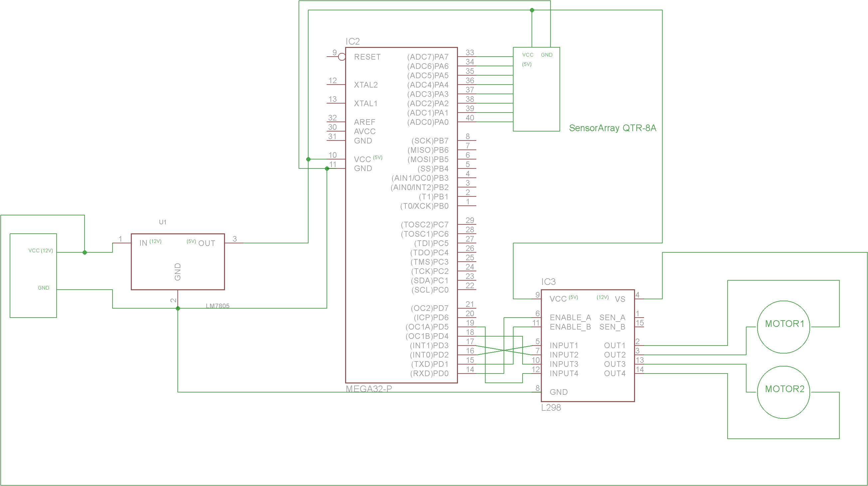
Task: Click the (MISO)PB6 pin label
Action: 428,150
